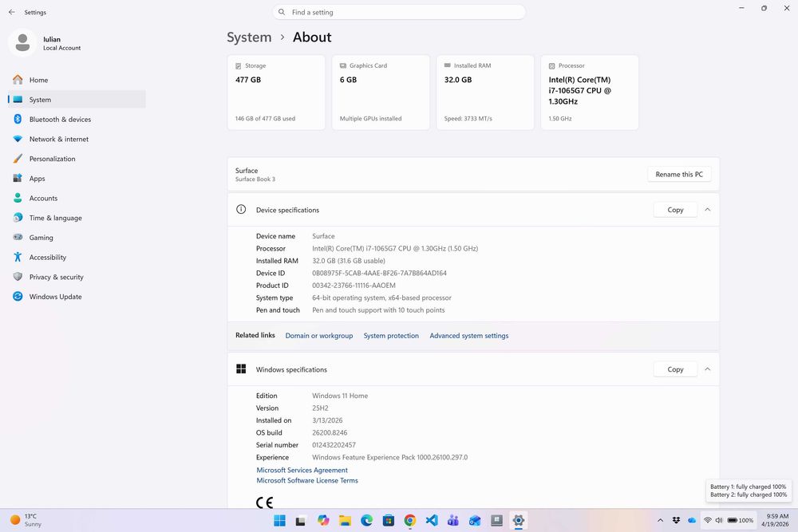Open the Processor info card
798x532 pixels.
(590, 93)
